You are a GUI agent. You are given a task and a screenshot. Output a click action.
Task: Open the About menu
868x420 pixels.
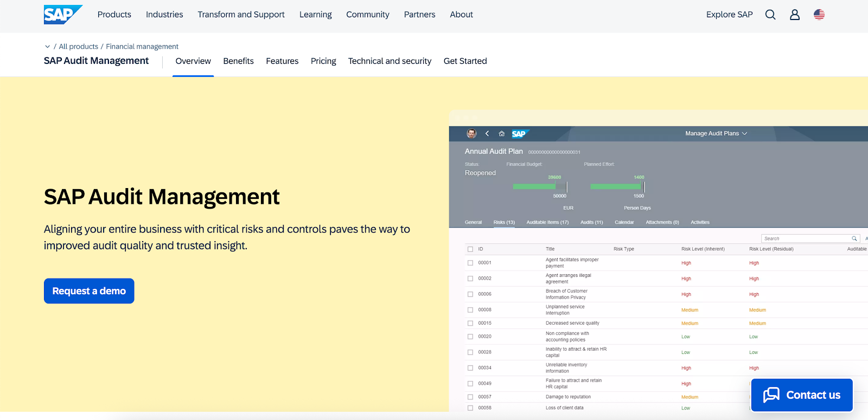(462, 15)
